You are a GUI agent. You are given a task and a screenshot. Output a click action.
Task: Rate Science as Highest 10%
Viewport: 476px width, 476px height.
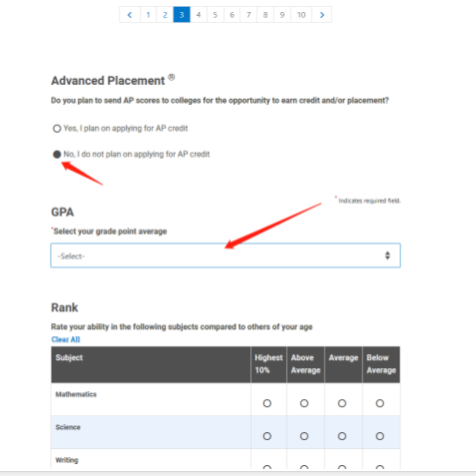tap(267, 436)
